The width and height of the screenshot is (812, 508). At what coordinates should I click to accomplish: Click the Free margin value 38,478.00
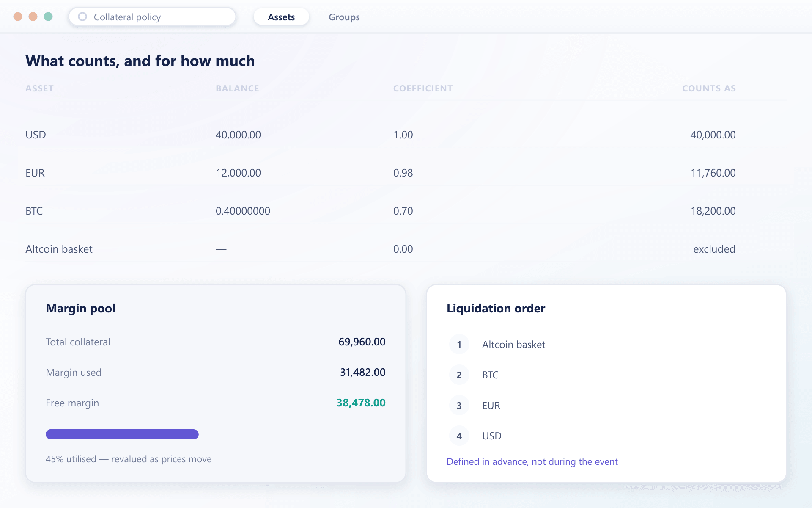click(x=361, y=403)
